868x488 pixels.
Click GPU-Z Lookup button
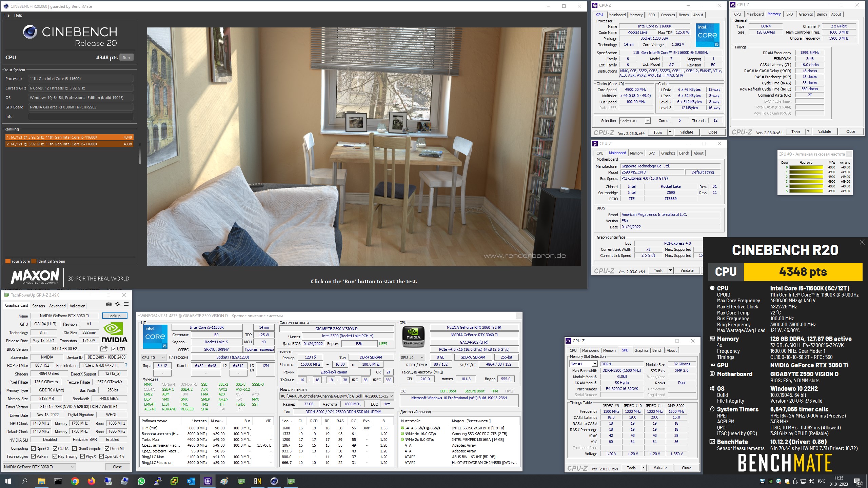point(114,316)
